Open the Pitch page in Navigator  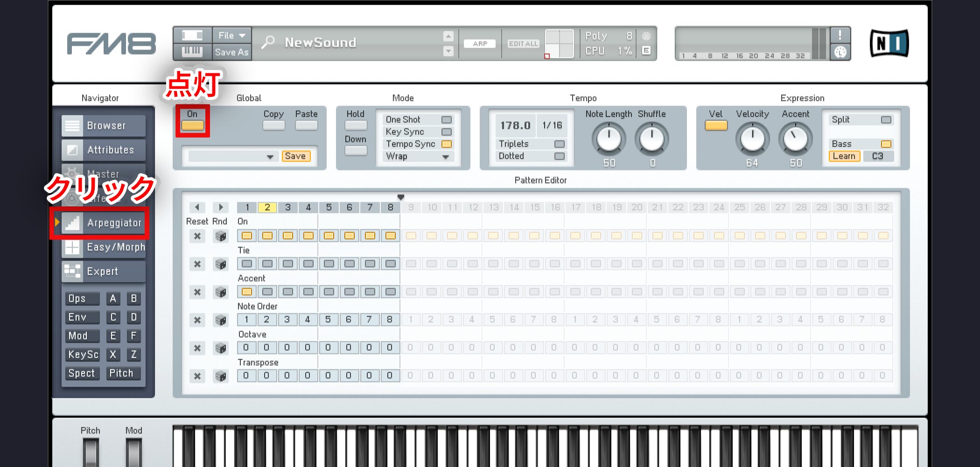click(x=123, y=373)
